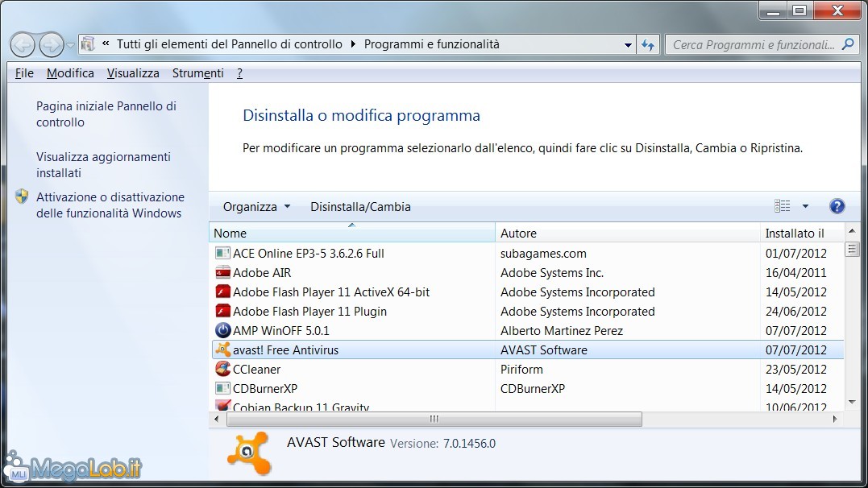Click the AMP WinOFF power icon
The image size is (868, 488).
click(x=222, y=331)
